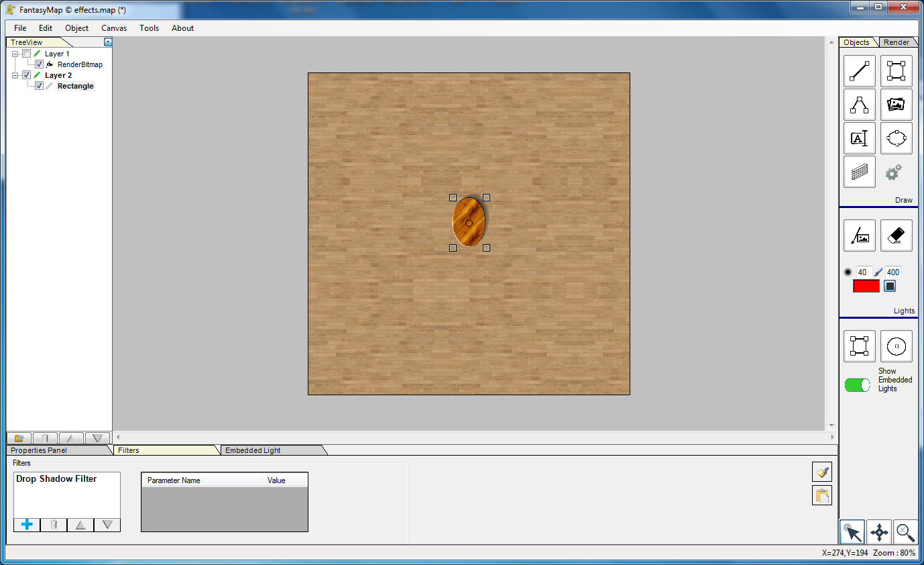Select the hatched Wall tool
This screenshot has width=924, height=565.
[860, 172]
